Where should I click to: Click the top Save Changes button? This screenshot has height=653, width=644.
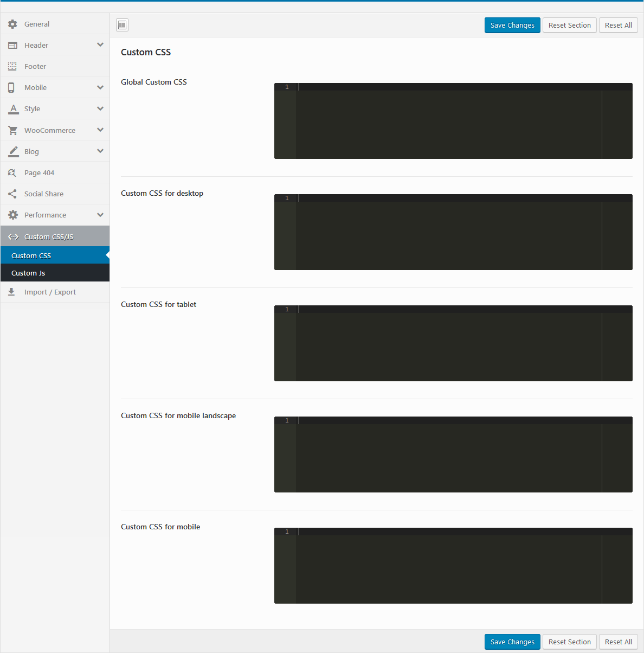click(512, 25)
